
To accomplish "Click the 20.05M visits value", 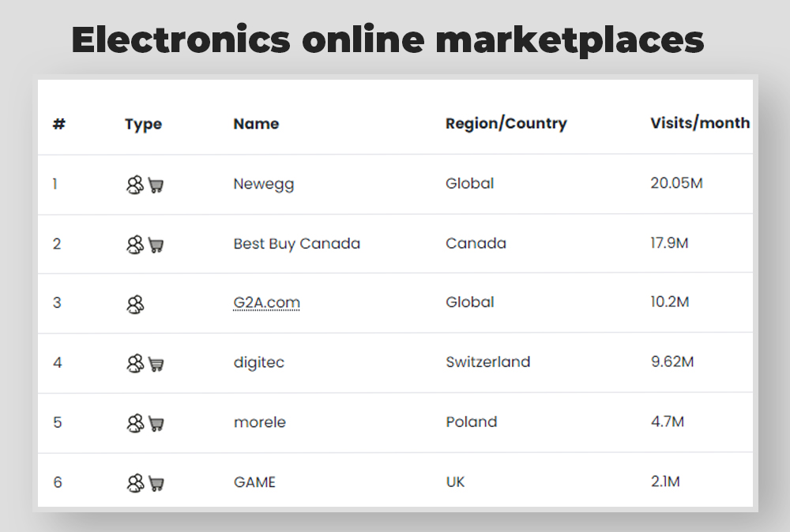I will pos(676,182).
